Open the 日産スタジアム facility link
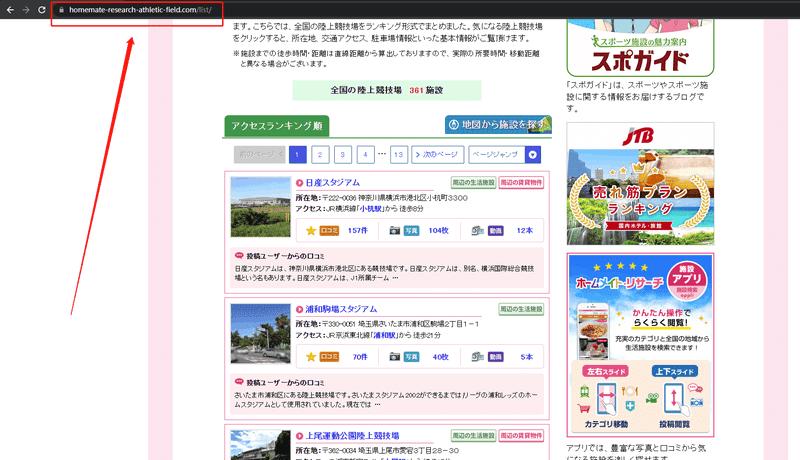 (333, 183)
